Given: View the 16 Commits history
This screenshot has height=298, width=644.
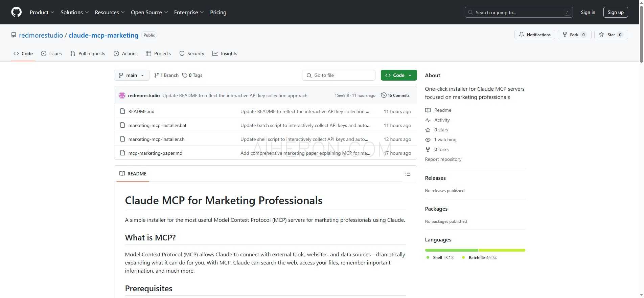Looking at the screenshot, I should coord(395,95).
